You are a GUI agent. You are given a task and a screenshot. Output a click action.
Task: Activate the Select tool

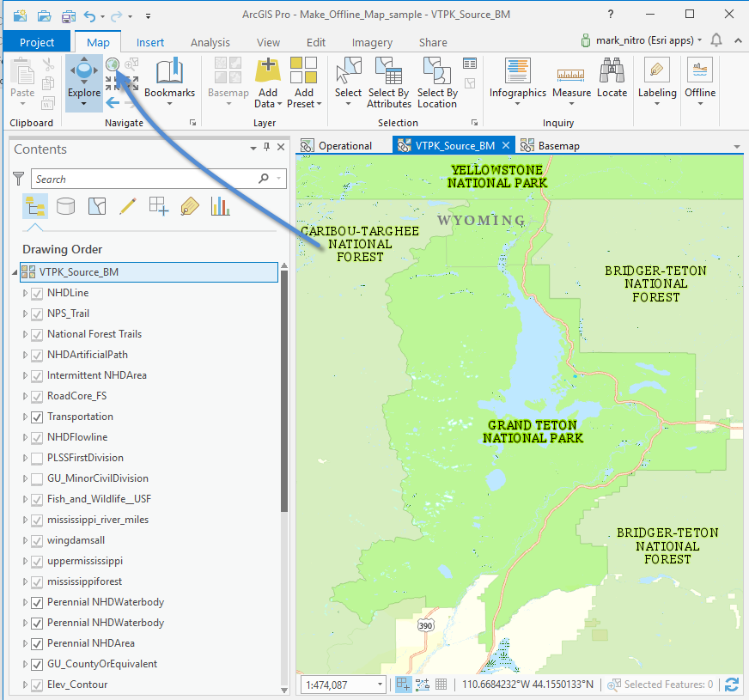[348, 82]
